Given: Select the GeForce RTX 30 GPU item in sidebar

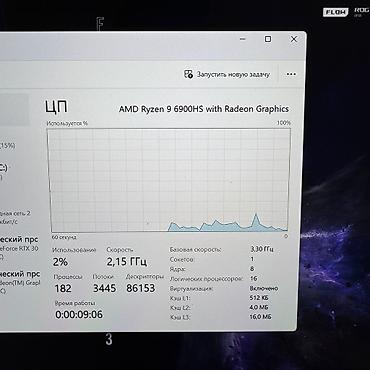Looking at the screenshot, I should click(19, 248).
